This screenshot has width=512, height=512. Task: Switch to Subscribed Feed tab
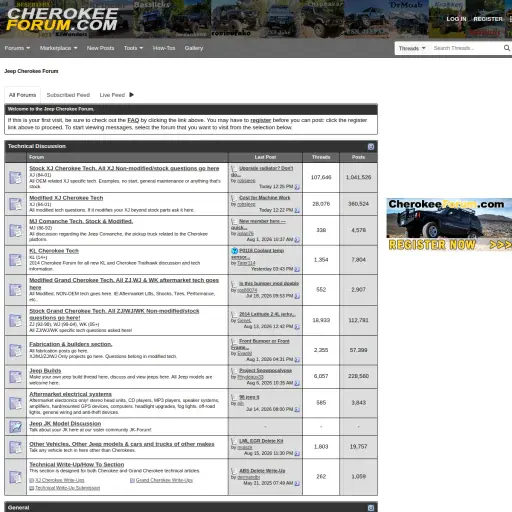tap(68, 95)
